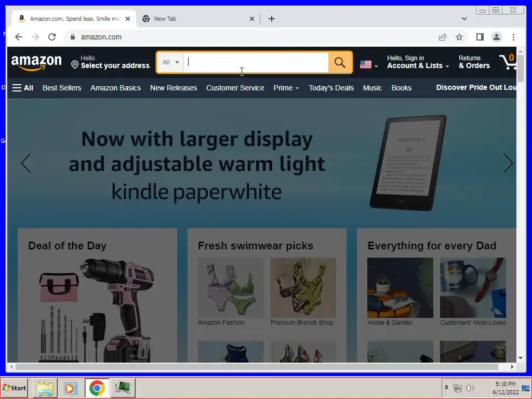Reload the page with refresh icon
The width and height of the screenshot is (532, 399).
pos(52,37)
